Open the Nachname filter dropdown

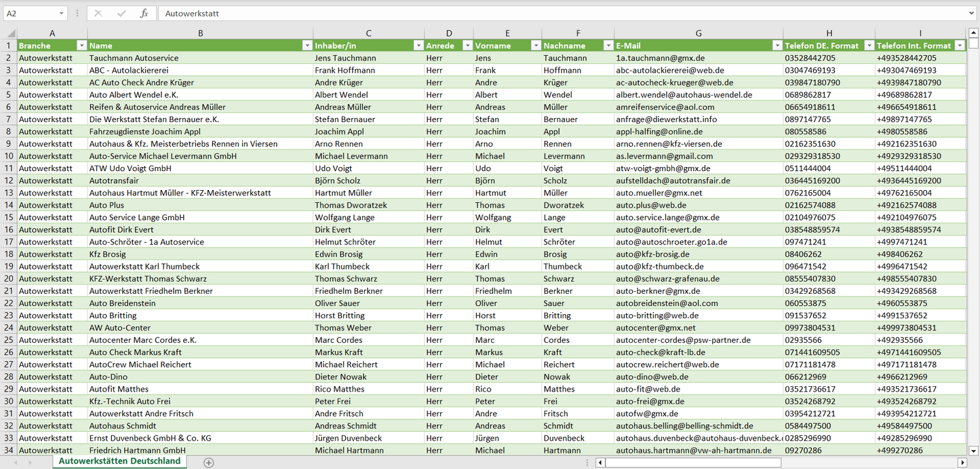(607, 45)
